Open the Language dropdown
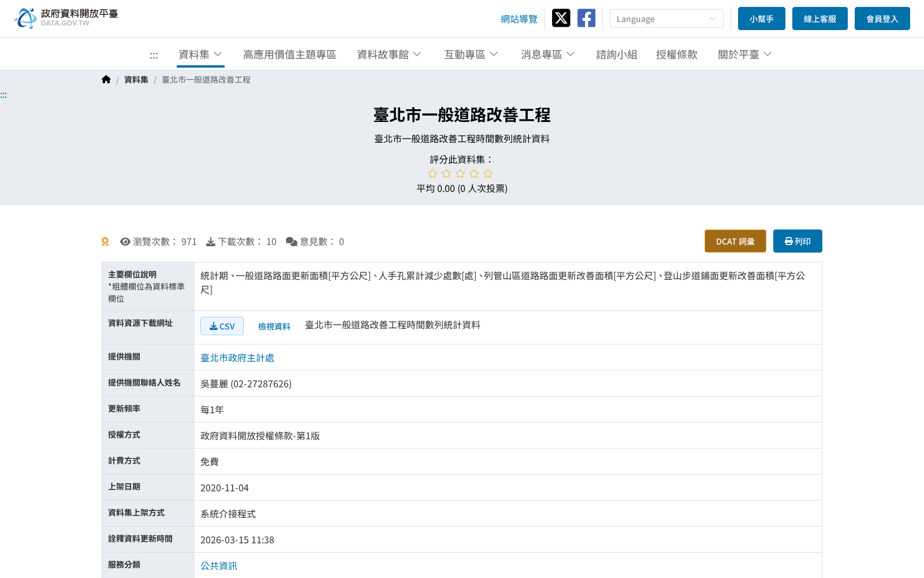 click(666, 18)
